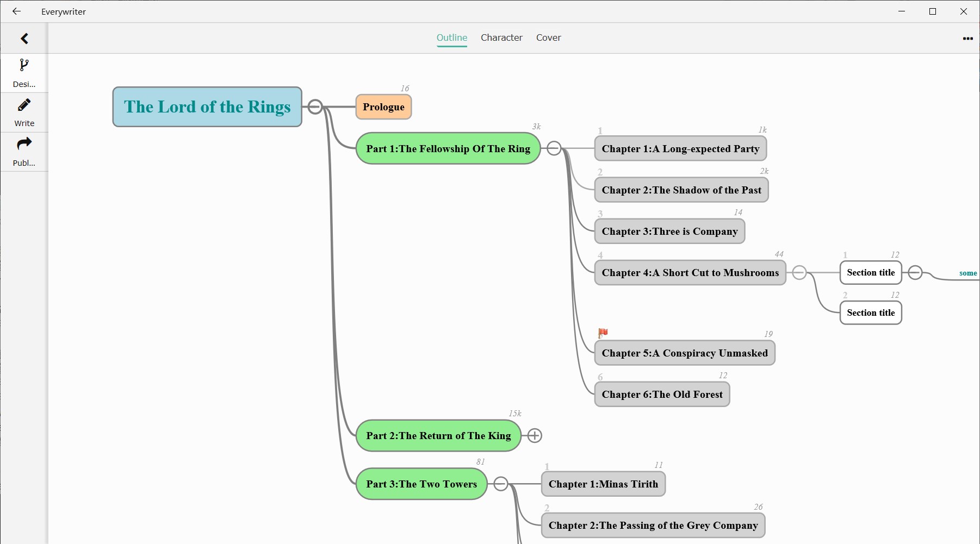Collapse Part 3 The Two Towers branch
The width and height of the screenshot is (980, 544).
click(501, 484)
